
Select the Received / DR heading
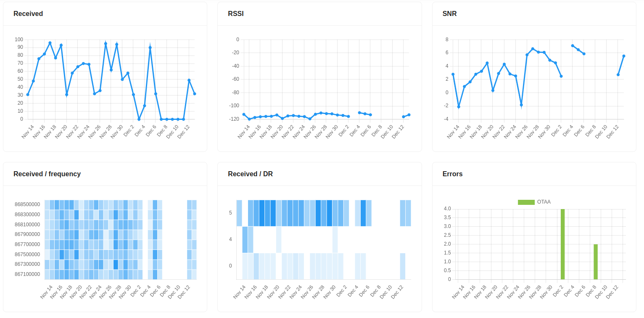250,174
